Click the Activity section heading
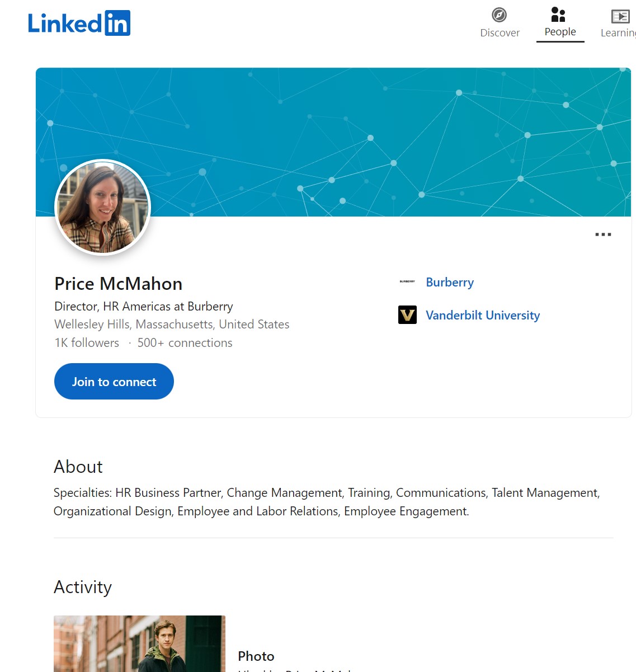 point(83,587)
